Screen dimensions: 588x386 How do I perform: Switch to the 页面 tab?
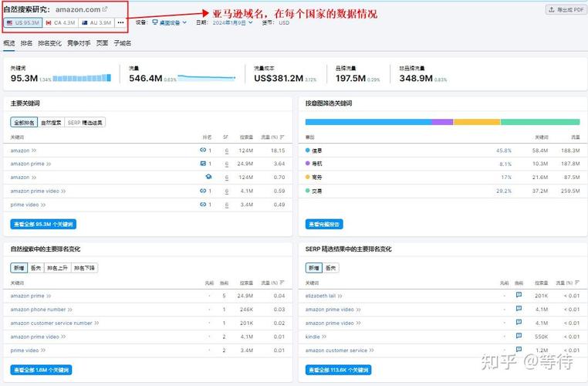102,43
